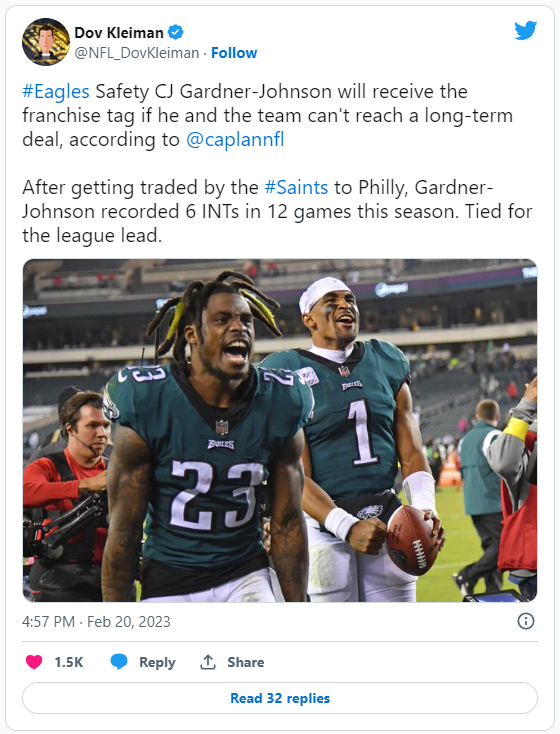Image resolution: width=560 pixels, height=734 pixels.
Task: Click the 1.5K likes count
Action: (68, 662)
